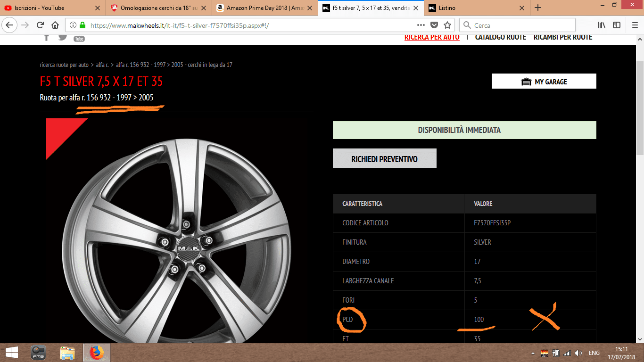This screenshot has width=644, height=362.
Task: Reload the current page
Action: [41, 25]
